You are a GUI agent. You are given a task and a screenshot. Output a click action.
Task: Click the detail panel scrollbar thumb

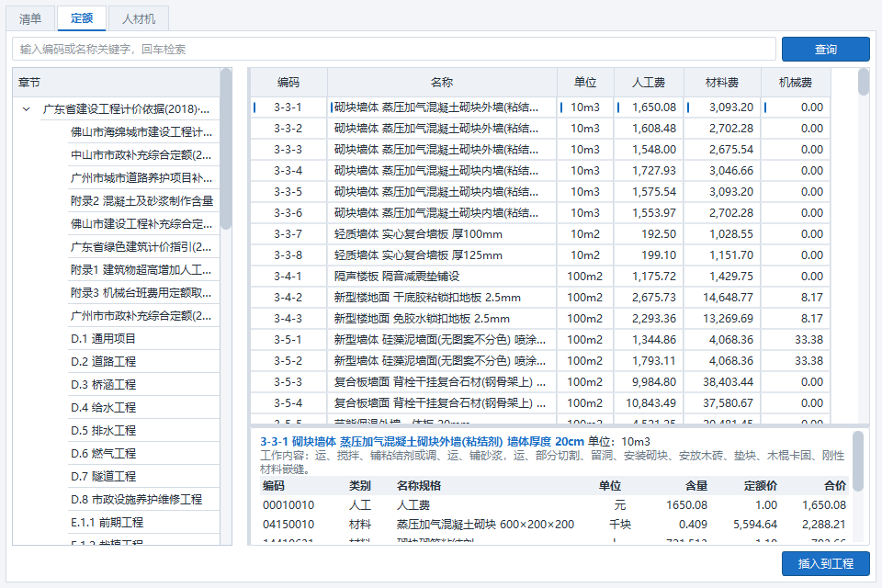858,461
